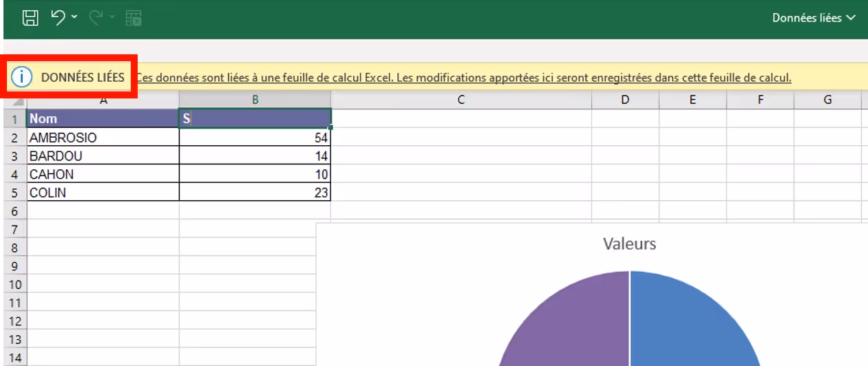
Task: Select row 5 header
Action: (x=14, y=193)
